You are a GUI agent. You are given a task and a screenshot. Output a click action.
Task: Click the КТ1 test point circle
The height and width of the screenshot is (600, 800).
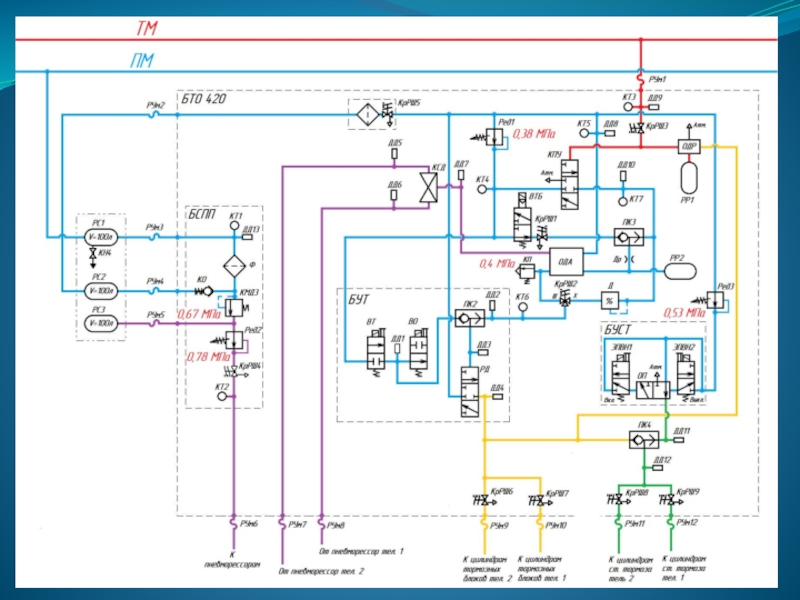234,226
